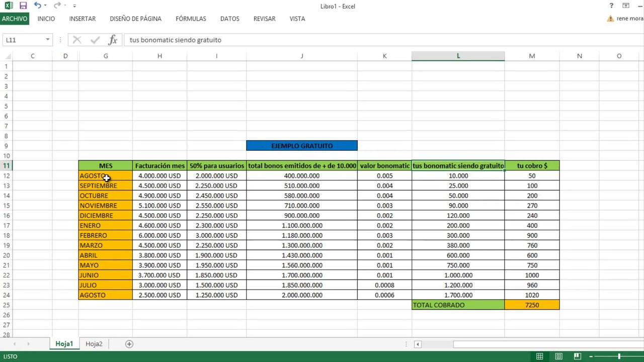Image resolution: width=644 pixels, height=362 pixels.
Task: Select the Facturación mes header cell
Action: [159, 165]
